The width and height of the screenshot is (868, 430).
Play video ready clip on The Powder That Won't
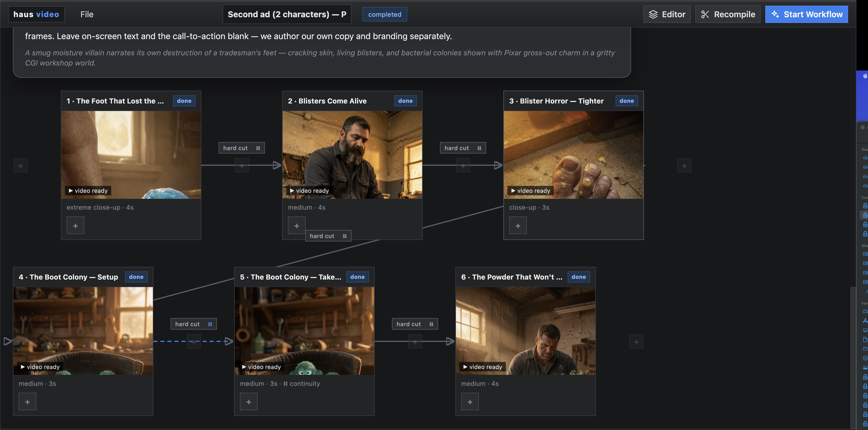tap(483, 367)
